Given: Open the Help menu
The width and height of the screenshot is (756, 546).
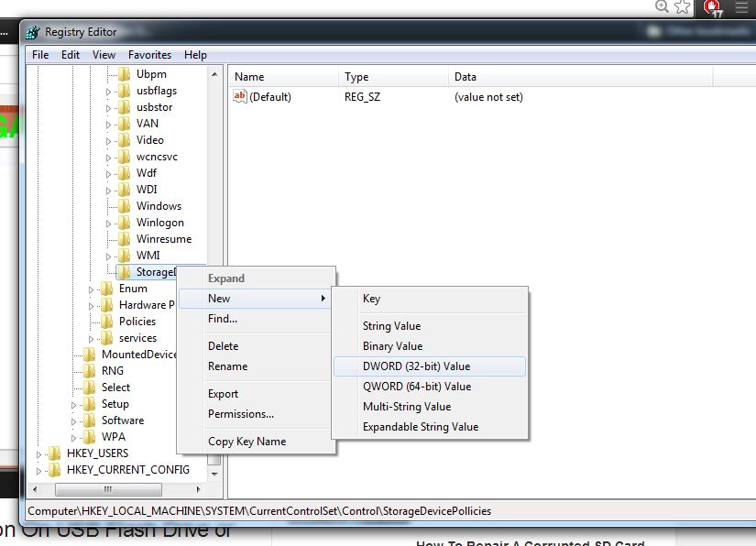Looking at the screenshot, I should 195,55.
